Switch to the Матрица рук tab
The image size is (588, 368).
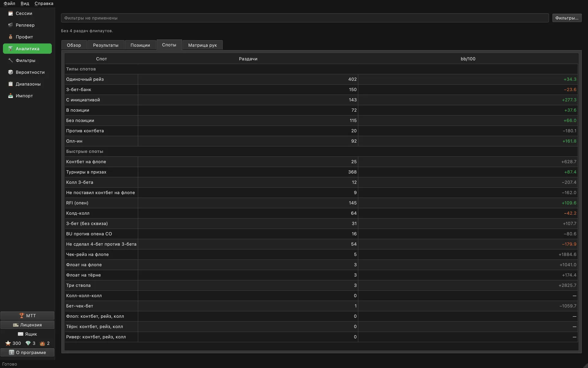202,45
